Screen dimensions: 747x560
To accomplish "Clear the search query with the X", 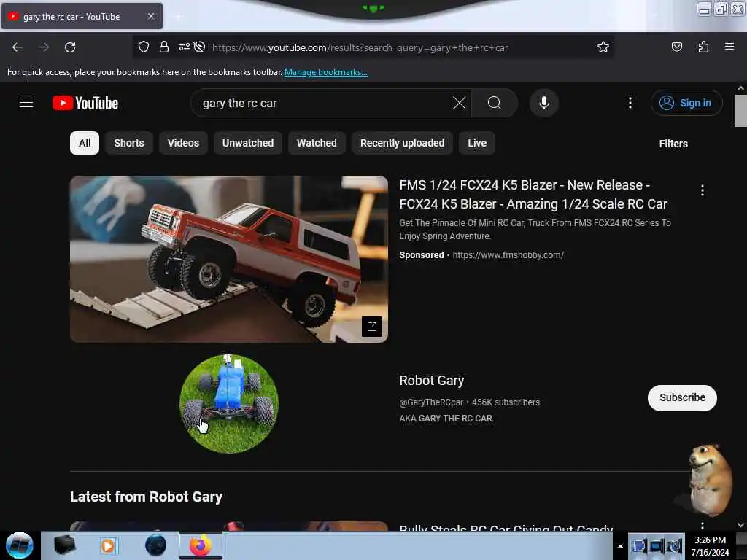I will [460, 103].
